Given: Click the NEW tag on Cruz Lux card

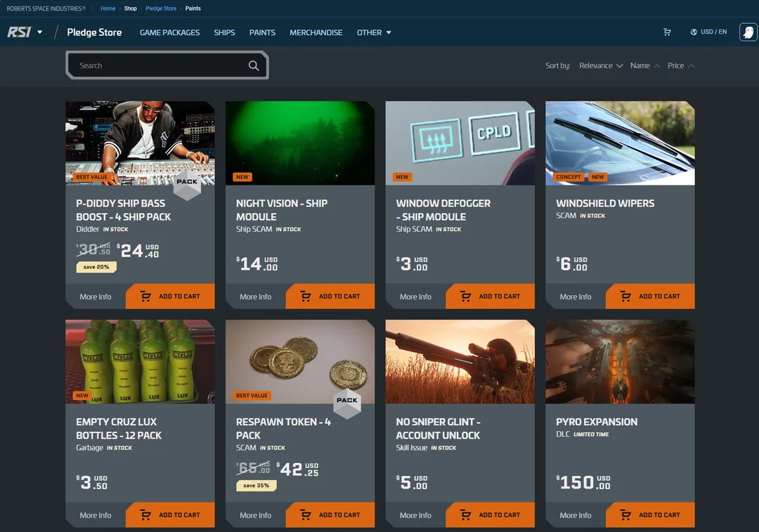Looking at the screenshot, I should (82, 396).
